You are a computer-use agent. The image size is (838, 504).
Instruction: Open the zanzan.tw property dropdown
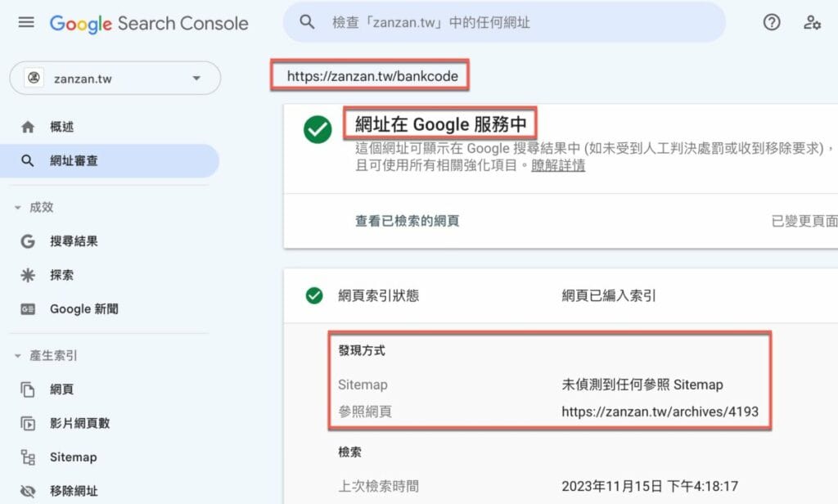[x=115, y=78]
